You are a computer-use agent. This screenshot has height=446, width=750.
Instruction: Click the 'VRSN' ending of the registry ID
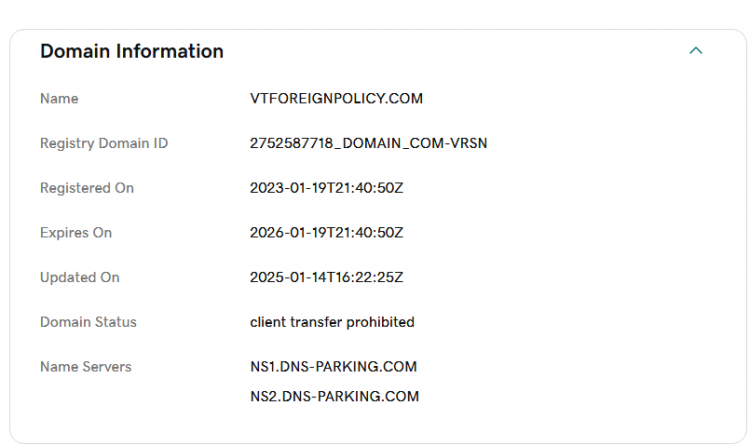[x=469, y=144]
